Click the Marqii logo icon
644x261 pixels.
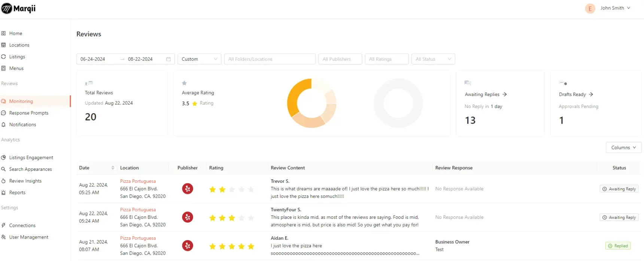coord(6,8)
